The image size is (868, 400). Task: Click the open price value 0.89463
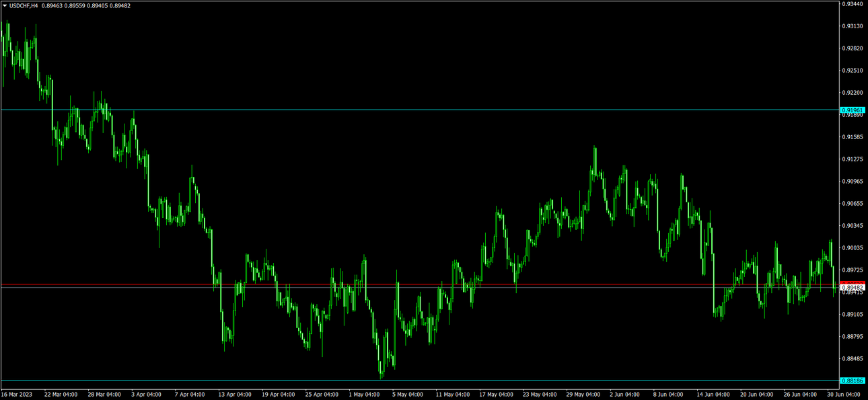[51, 5]
